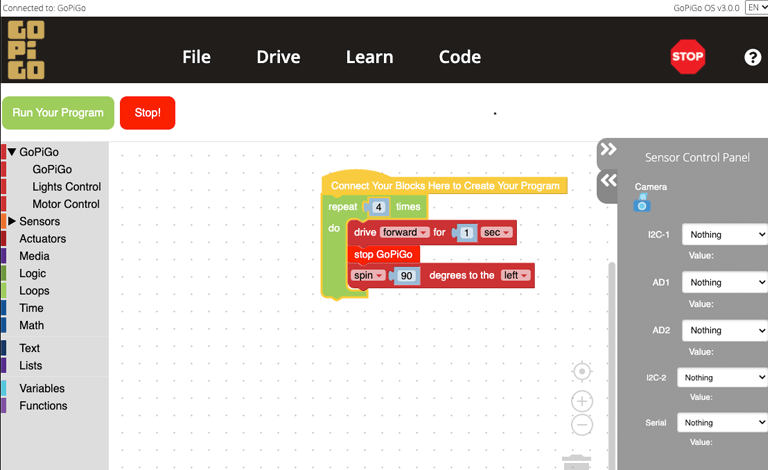The height and width of the screenshot is (470, 768).
Task: Select Loops category
Action: [34, 291]
